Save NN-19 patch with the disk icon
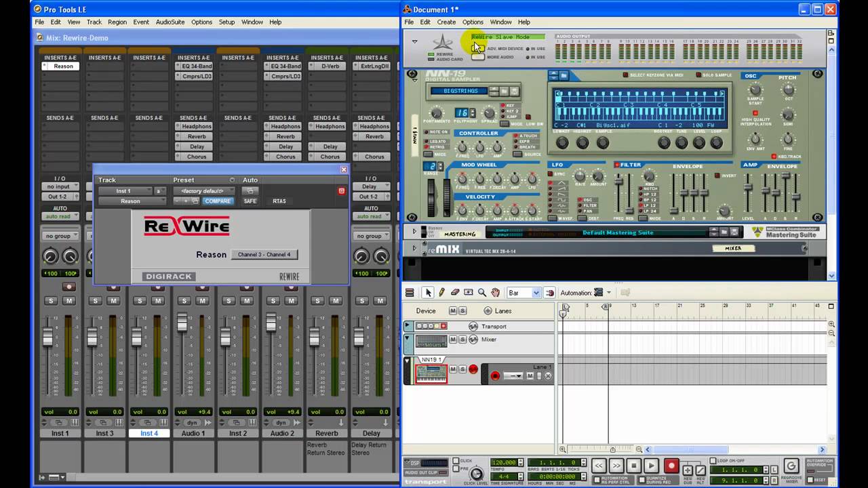The height and width of the screenshot is (488, 868). pos(514,91)
